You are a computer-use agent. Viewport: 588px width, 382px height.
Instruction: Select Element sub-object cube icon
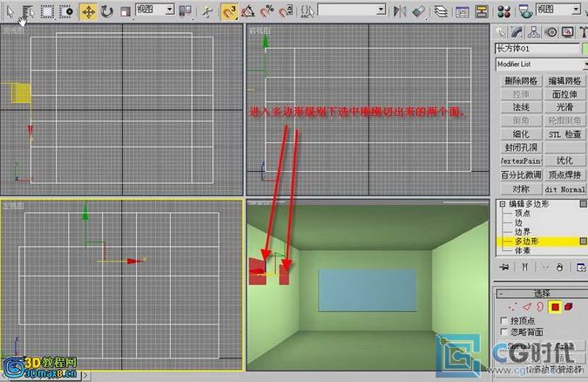point(568,307)
